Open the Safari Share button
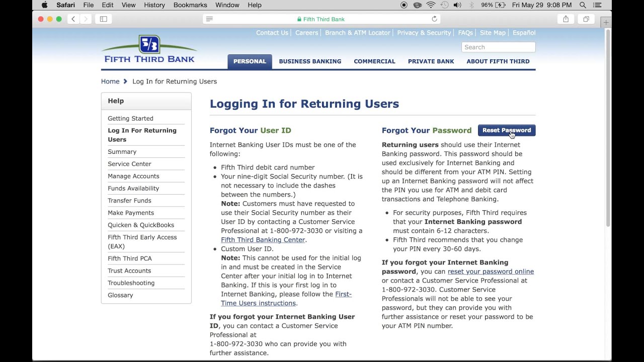 [x=566, y=19]
